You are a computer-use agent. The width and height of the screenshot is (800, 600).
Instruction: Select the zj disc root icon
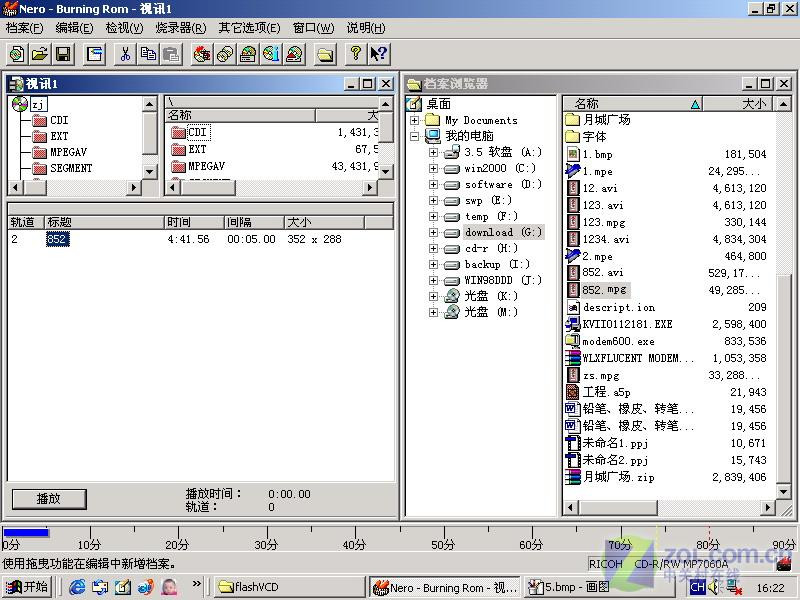coord(19,104)
